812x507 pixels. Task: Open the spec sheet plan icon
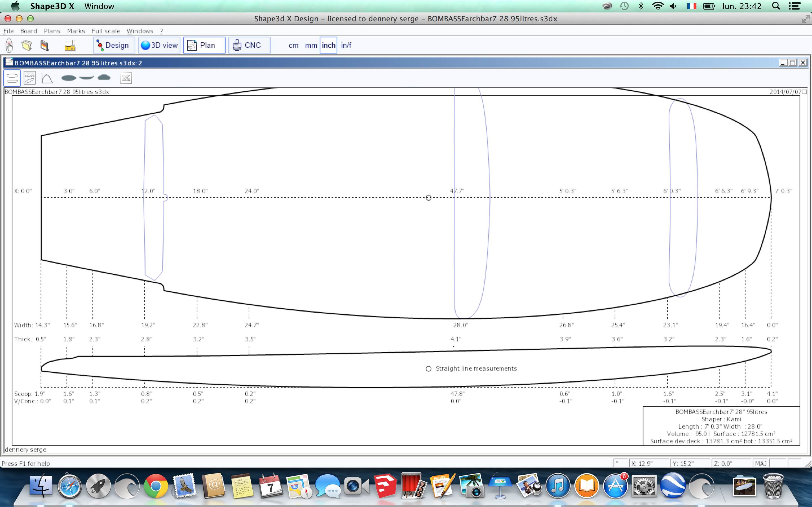[30, 78]
